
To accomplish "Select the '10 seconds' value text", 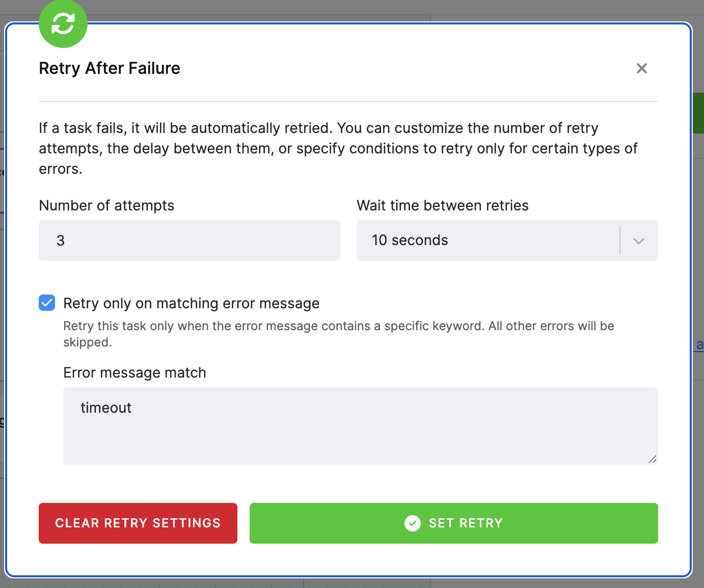I will point(410,240).
